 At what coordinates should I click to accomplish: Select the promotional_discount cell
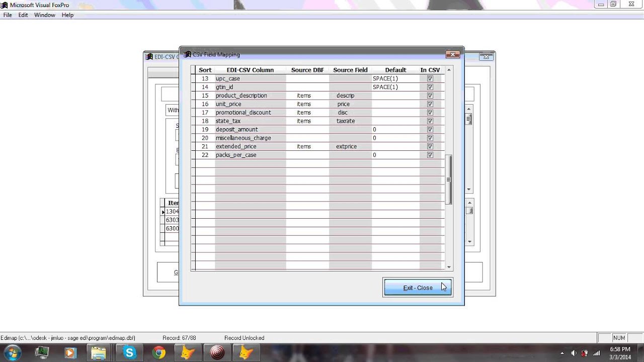250,113
